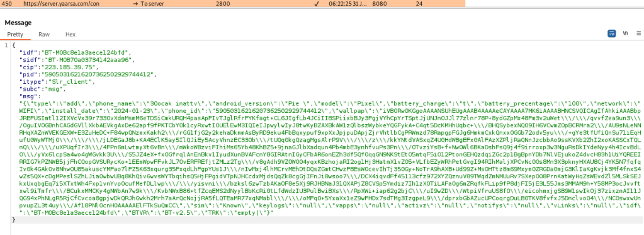Click the "pid" value 59050316216207362502929744412
The width and height of the screenshot is (644, 235).
(99, 74)
